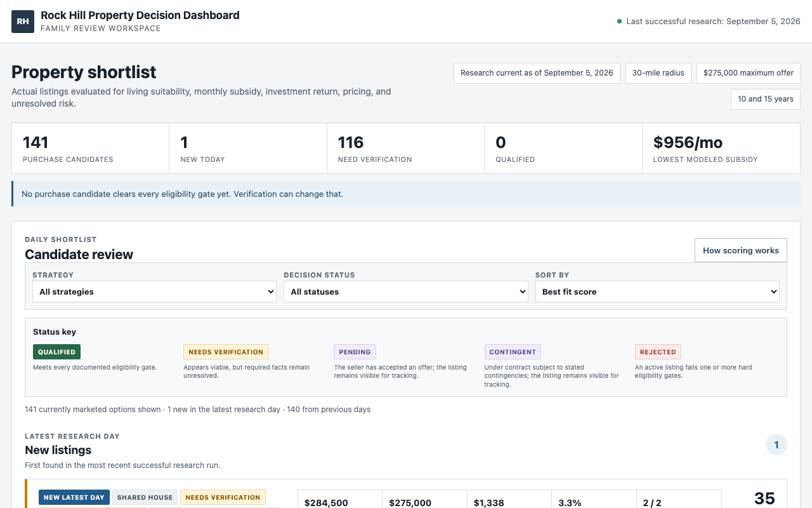Click the Needs Verification tag on listing
The width and height of the screenshot is (812, 508).
click(223, 497)
